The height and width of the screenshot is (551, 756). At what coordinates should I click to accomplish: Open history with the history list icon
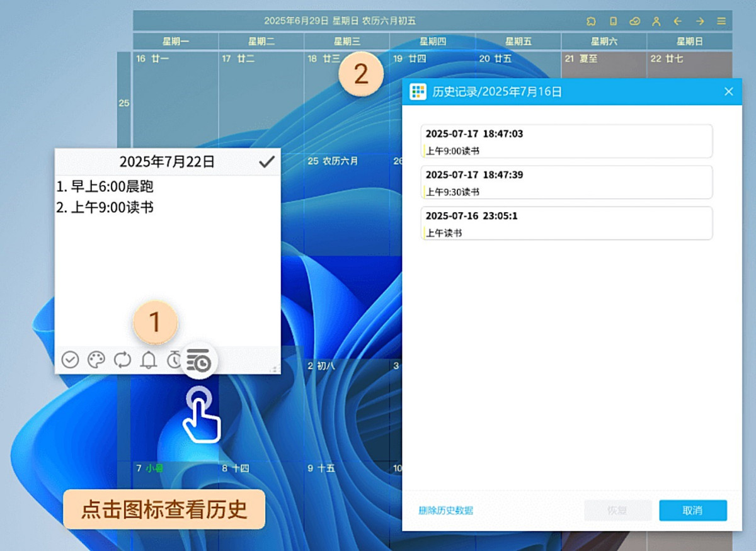[x=198, y=360]
